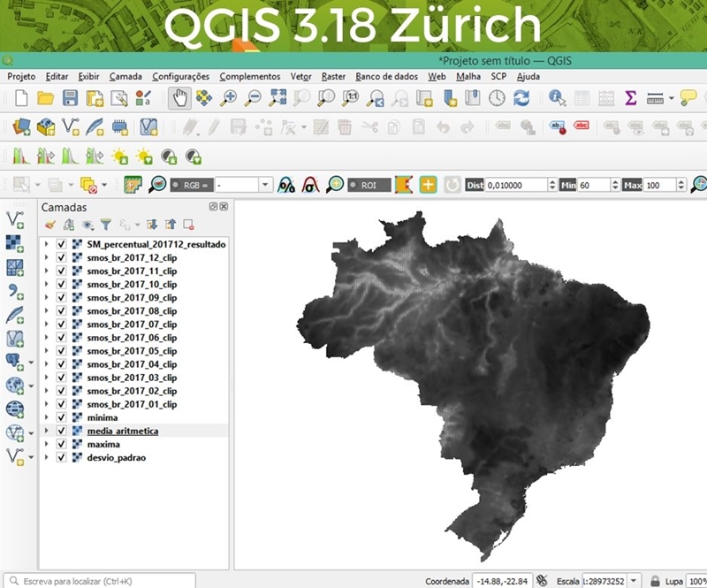Click the Zoom In magnifier tool
The width and height of the screenshot is (707, 588).
228,98
